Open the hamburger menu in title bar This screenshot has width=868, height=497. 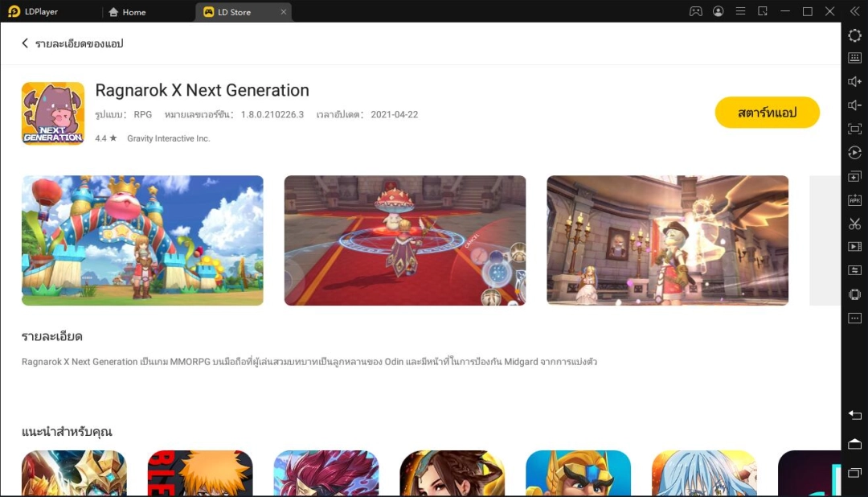click(740, 11)
